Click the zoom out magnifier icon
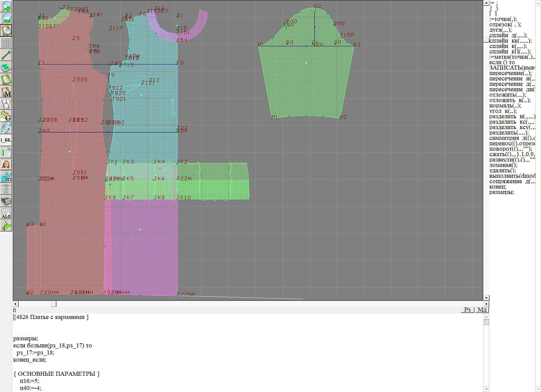The width and height of the screenshot is (541, 392). coord(6,18)
